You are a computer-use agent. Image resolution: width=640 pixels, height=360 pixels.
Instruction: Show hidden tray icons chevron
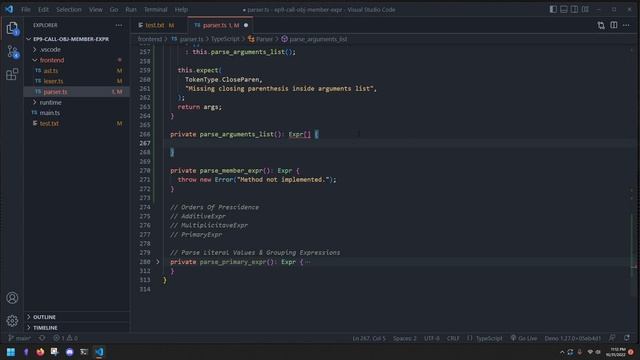[562, 352]
